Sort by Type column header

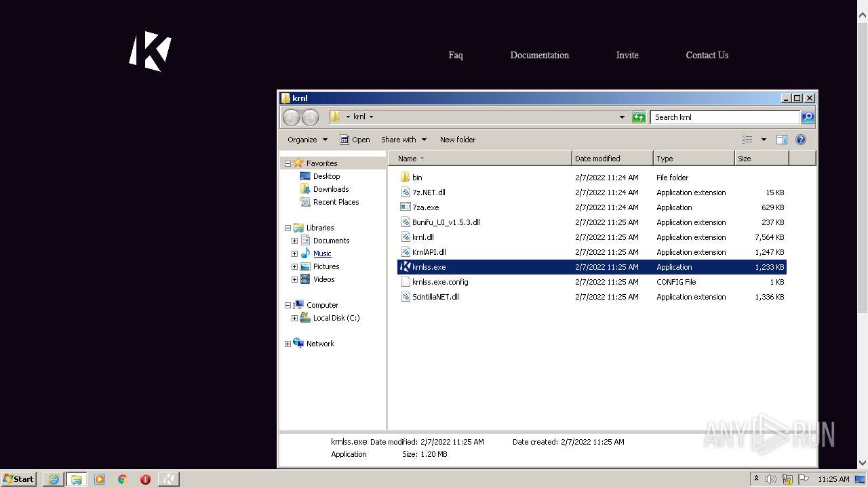point(694,159)
